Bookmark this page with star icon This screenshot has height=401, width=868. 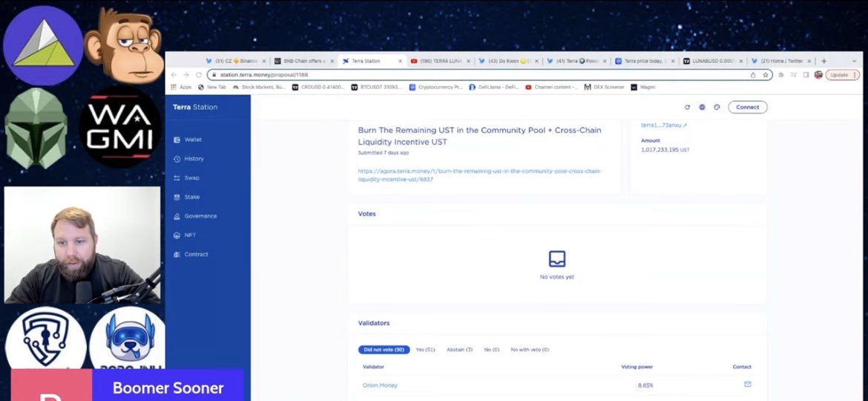pos(766,75)
